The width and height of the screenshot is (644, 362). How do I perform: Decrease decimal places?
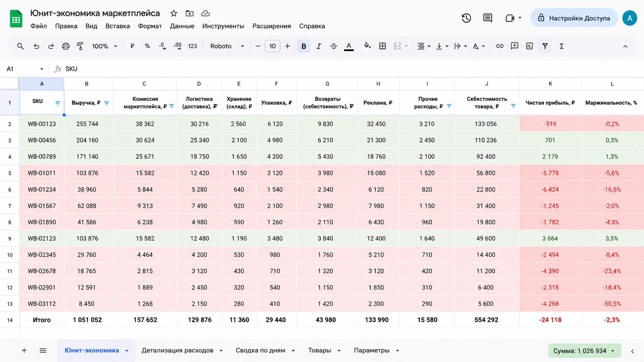click(x=162, y=46)
